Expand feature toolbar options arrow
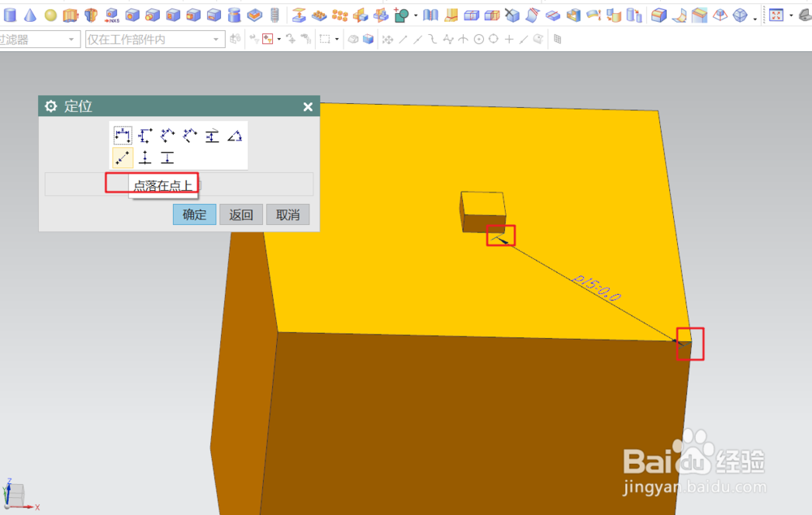The height and width of the screenshot is (515, 812). click(x=755, y=18)
